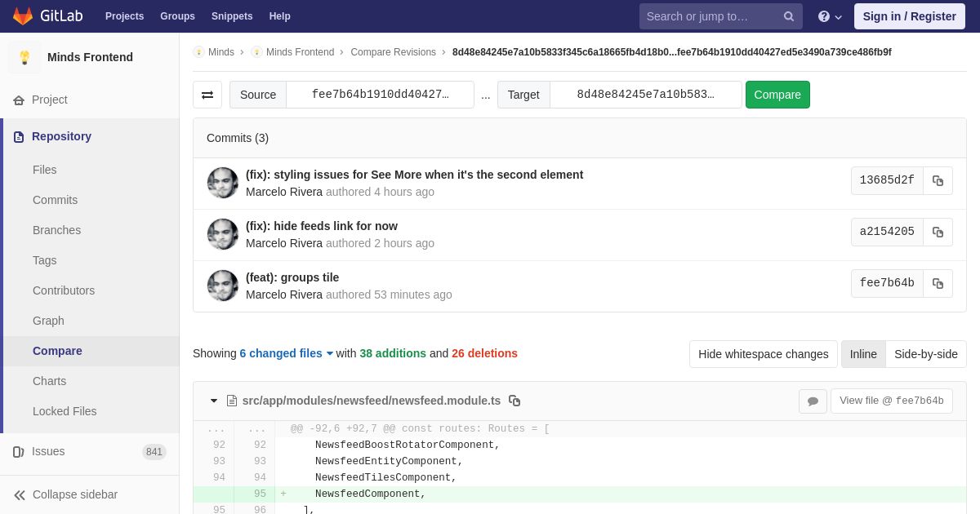Open the Groups menu
This screenshot has width=980, height=514.
[177, 16]
